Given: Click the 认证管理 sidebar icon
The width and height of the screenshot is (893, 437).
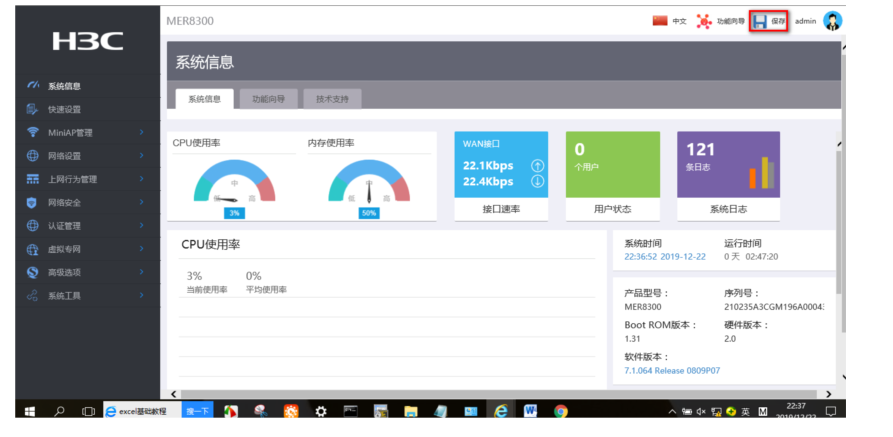Looking at the screenshot, I should tap(32, 226).
